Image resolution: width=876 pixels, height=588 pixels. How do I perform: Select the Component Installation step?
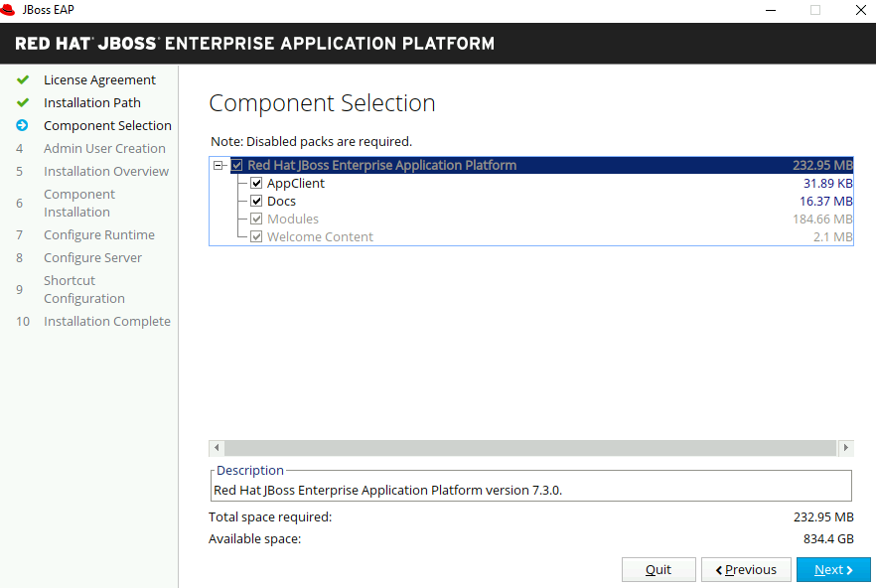point(79,203)
